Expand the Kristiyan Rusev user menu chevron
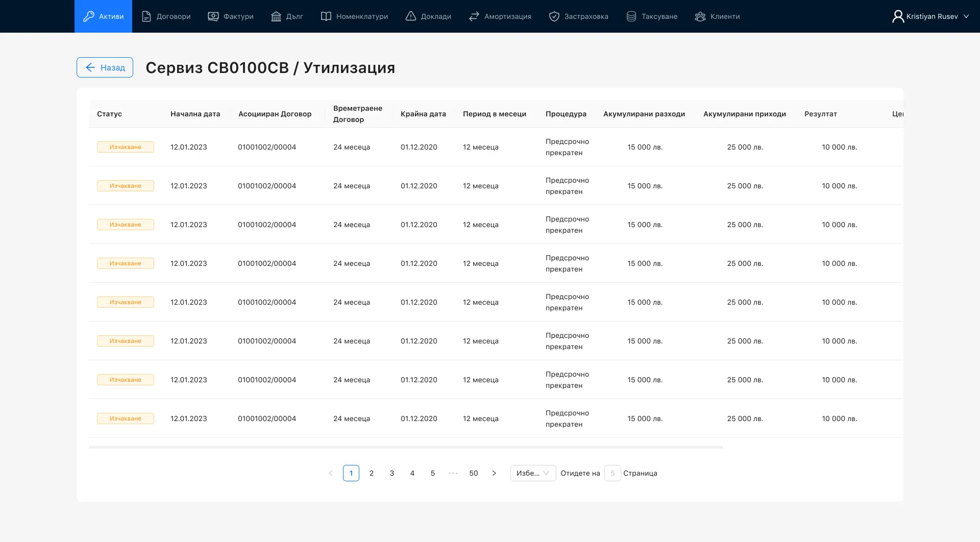Screen dimensions: 980x542 [x=966, y=16]
